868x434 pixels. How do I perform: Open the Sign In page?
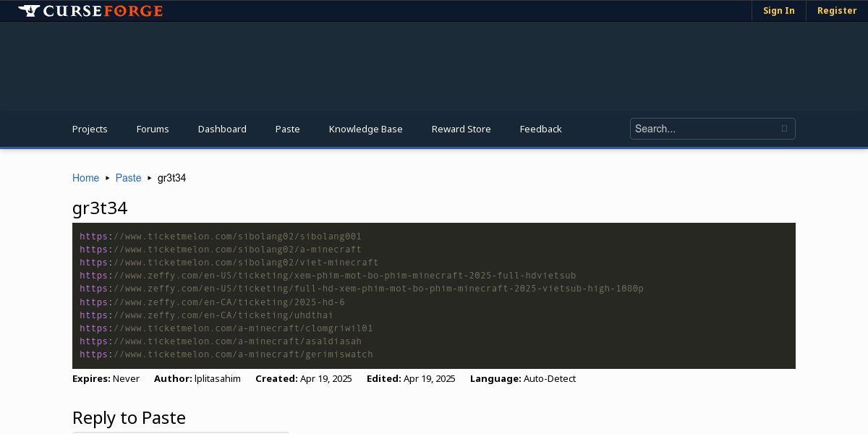pyautogui.click(x=779, y=11)
